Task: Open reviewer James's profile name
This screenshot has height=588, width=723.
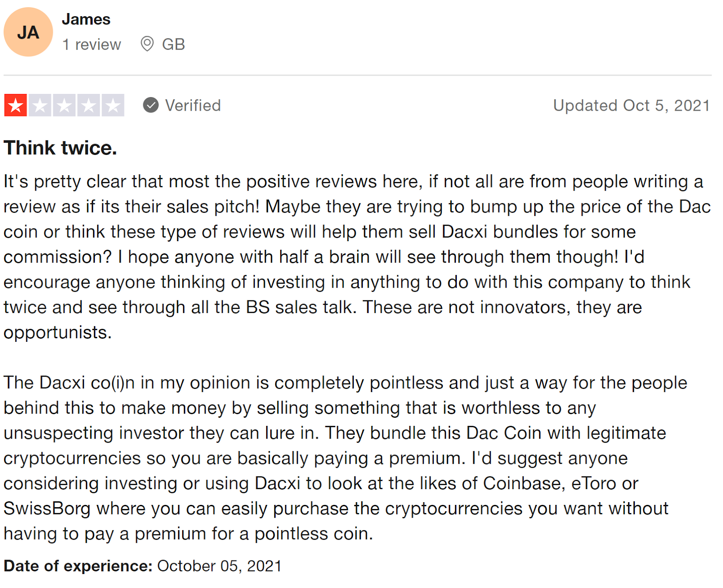Action: click(x=86, y=19)
